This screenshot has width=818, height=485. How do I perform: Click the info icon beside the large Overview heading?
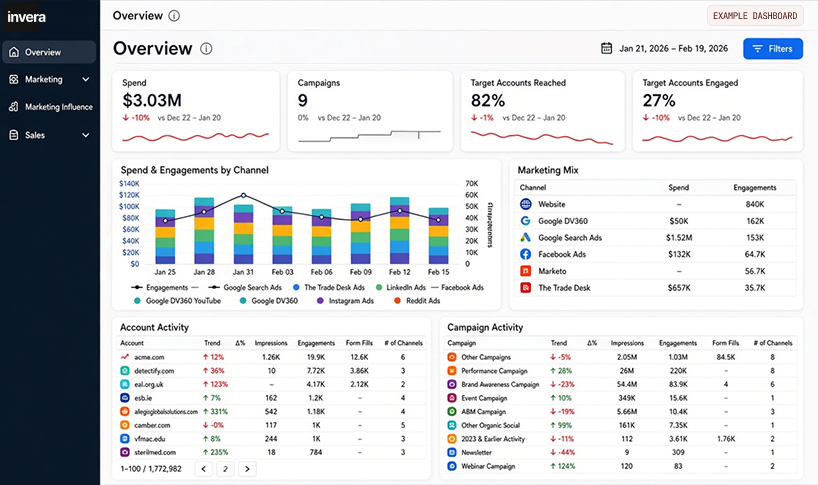(x=207, y=48)
